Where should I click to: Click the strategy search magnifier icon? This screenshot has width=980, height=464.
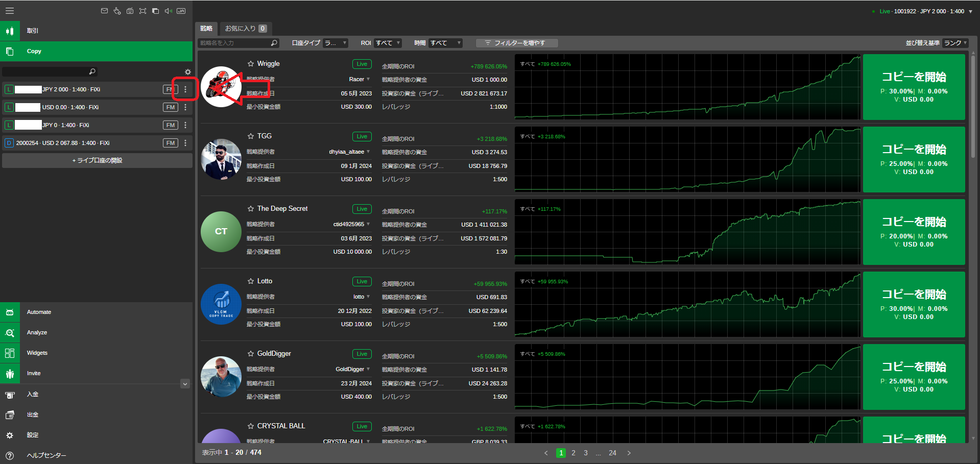274,43
